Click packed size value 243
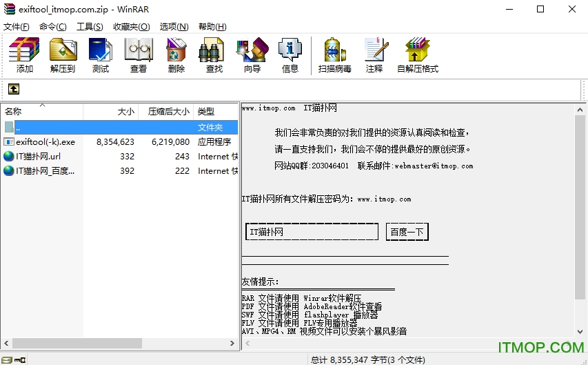 pos(182,156)
